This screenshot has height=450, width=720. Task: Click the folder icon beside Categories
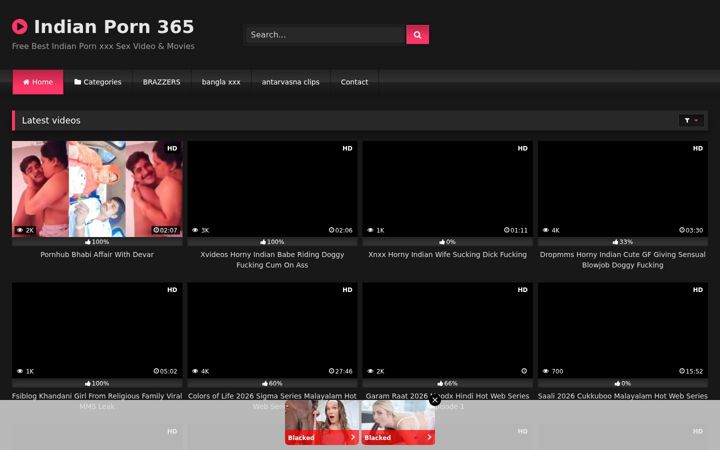coord(78,82)
